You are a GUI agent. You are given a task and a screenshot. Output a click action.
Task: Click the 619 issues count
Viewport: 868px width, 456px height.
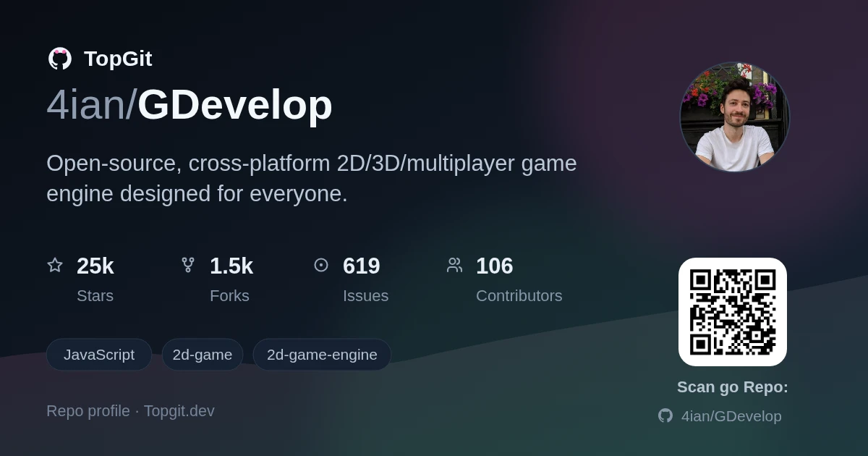[x=362, y=266]
